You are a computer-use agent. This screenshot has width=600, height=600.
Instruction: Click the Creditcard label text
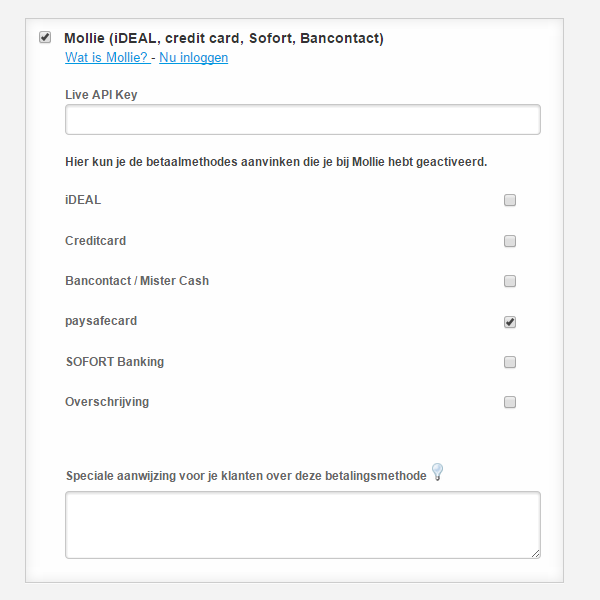click(96, 241)
